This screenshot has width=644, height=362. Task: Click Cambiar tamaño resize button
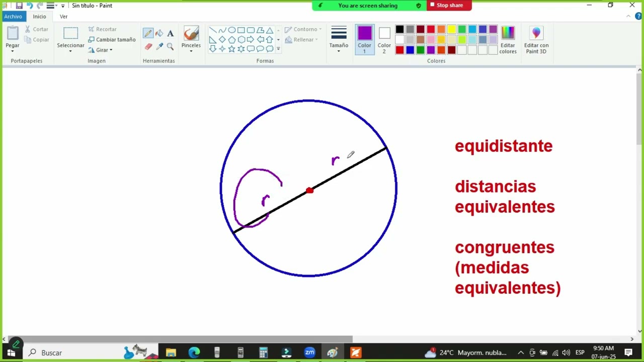pyautogui.click(x=112, y=40)
